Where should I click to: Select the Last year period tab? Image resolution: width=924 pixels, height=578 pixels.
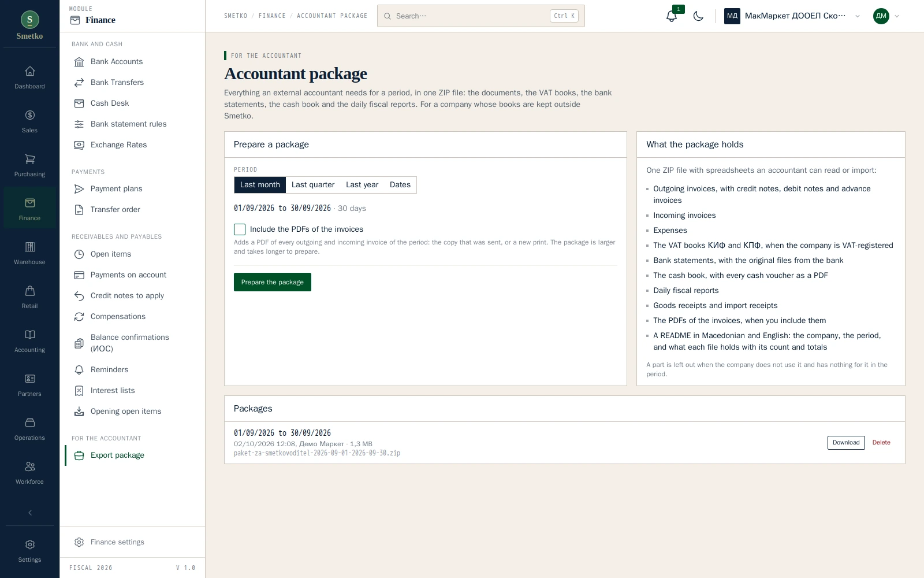point(362,185)
